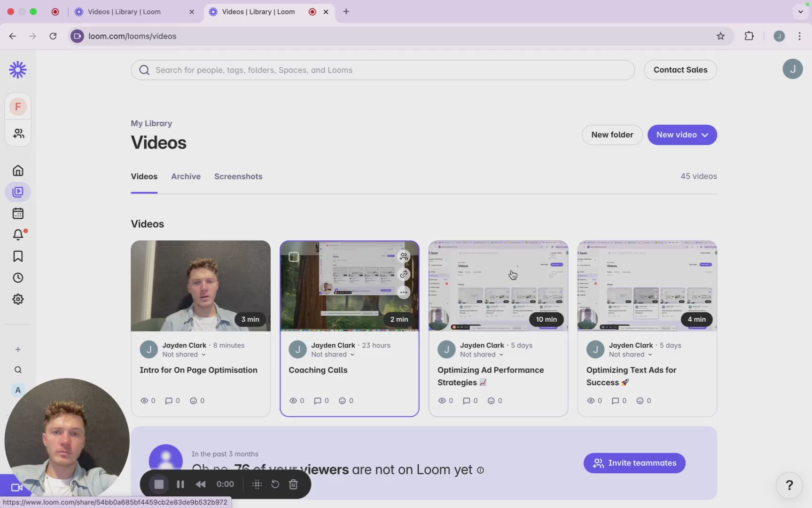812x508 pixels.
Task: Select the Coaching Calls video checkbox
Action: pos(294,257)
